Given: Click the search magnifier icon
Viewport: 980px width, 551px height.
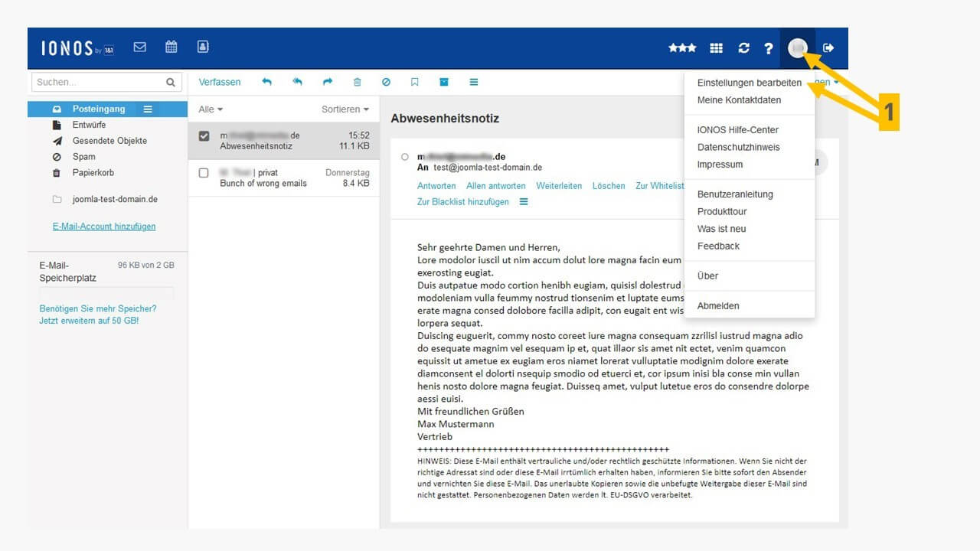Looking at the screenshot, I should [171, 82].
